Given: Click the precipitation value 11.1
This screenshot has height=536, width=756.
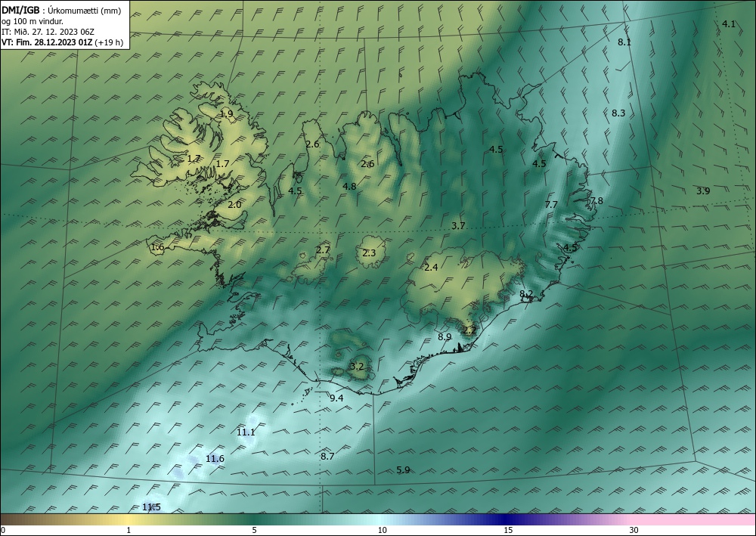Looking at the screenshot, I should pos(246,432).
